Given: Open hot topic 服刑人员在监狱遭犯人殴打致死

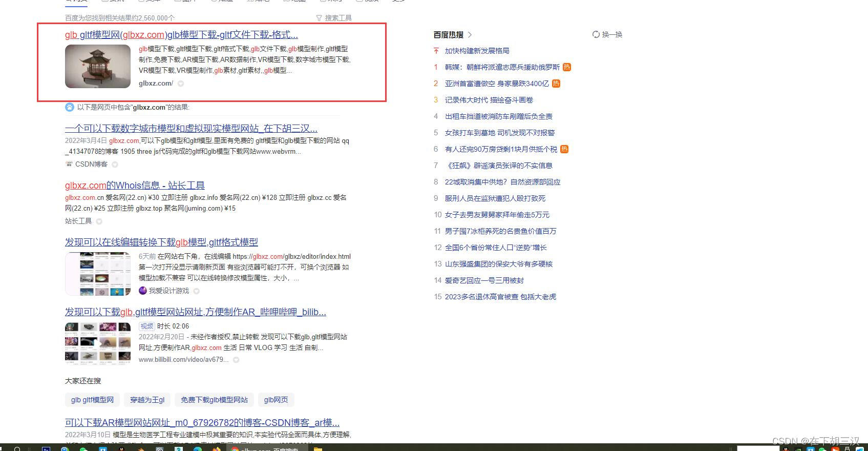Looking at the screenshot, I should click(x=495, y=198).
